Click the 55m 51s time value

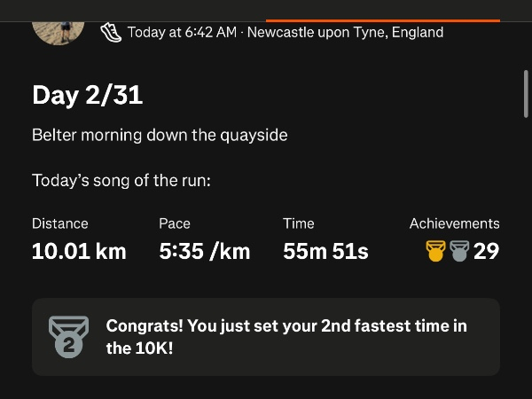(325, 251)
